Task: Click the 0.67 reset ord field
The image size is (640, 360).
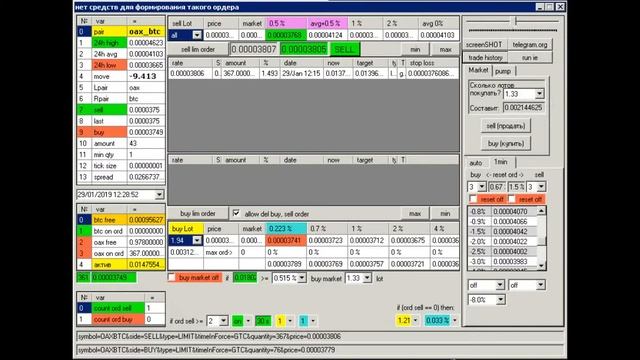Action: pos(496,187)
